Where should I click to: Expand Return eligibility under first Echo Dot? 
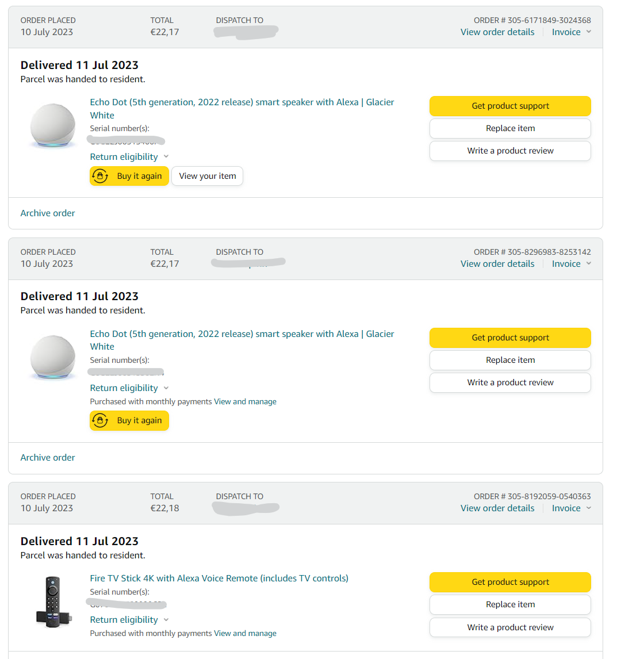pos(129,157)
